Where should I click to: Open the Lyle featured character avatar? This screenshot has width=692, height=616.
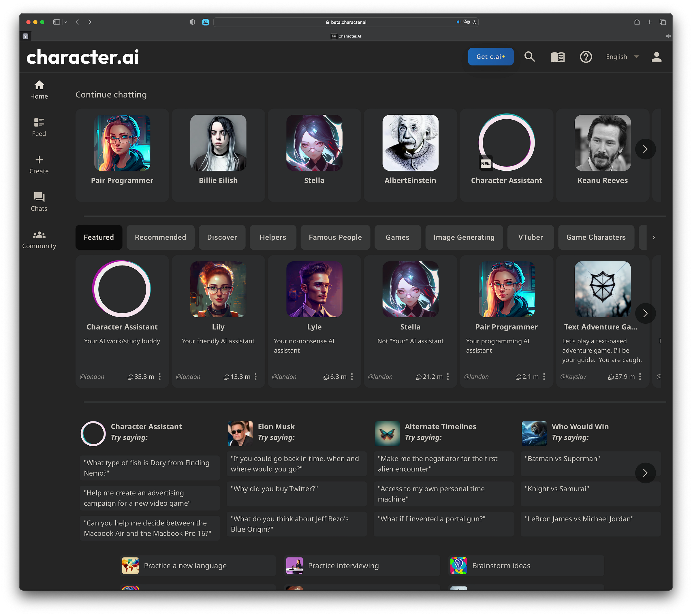[314, 289]
